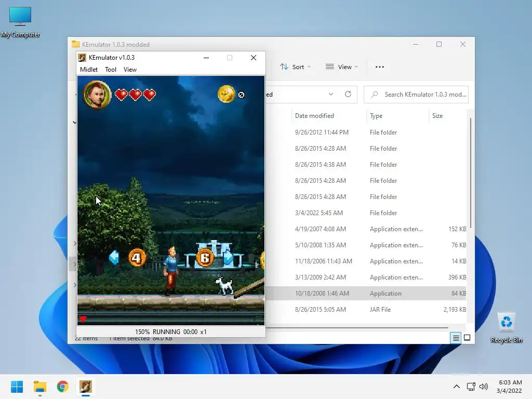The height and width of the screenshot is (399, 532).
Task: Show hidden icons in system tray
Action: tap(457, 387)
